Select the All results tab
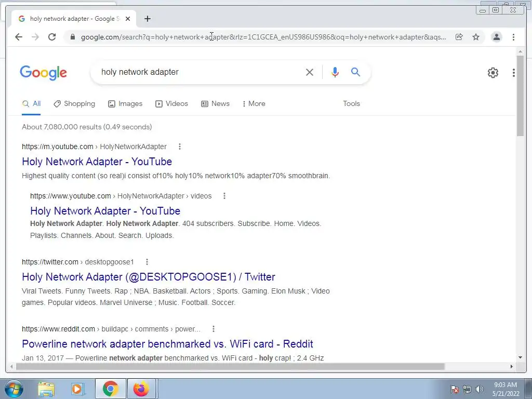Screen dimensions: 532x399 [x=31, y=104]
